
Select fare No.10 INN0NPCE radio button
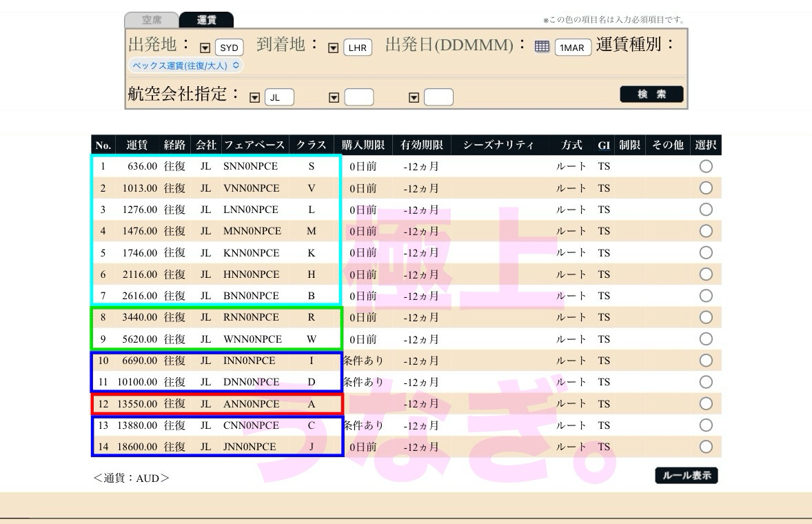705,360
